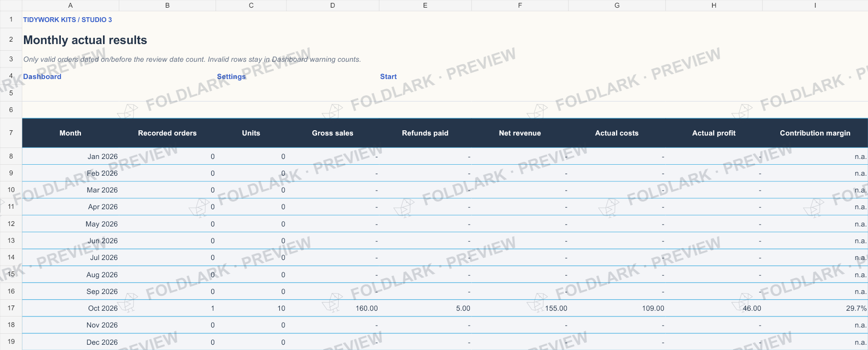868x350 pixels.
Task: Select Feb 2026 recorded orders cell
Action: point(167,173)
